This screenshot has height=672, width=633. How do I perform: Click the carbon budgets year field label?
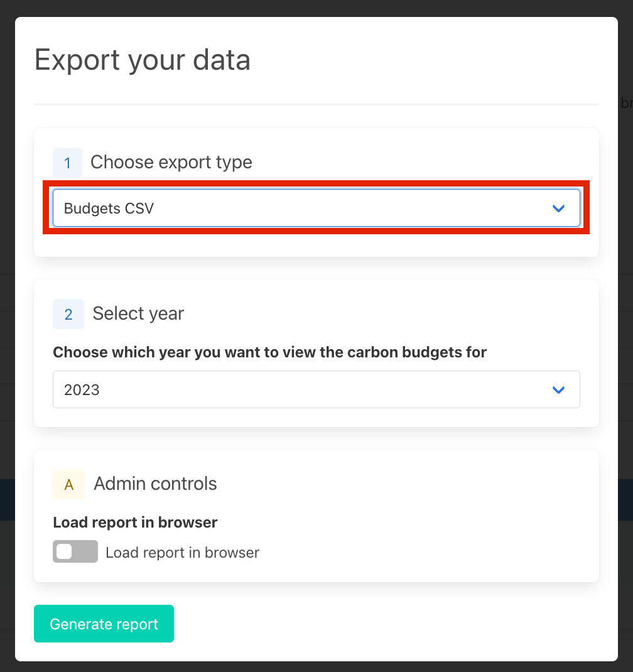click(269, 352)
